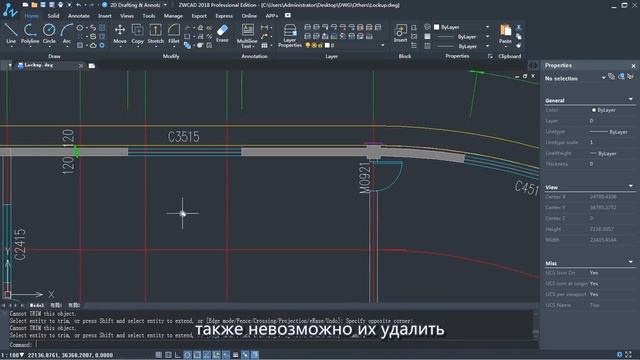The height and width of the screenshot is (360, 640).
Task: Toggle object snap in status bar
Action: click(x=197, y=355)
